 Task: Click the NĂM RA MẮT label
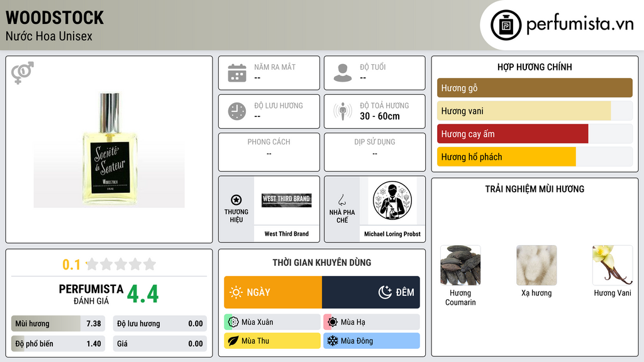275,67
